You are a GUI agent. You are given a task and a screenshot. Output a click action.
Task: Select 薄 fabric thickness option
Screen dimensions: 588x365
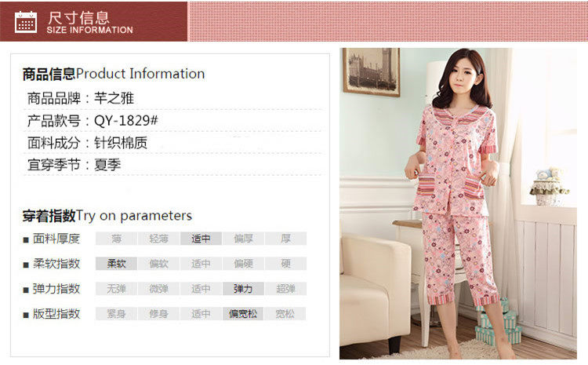[116, 239]
